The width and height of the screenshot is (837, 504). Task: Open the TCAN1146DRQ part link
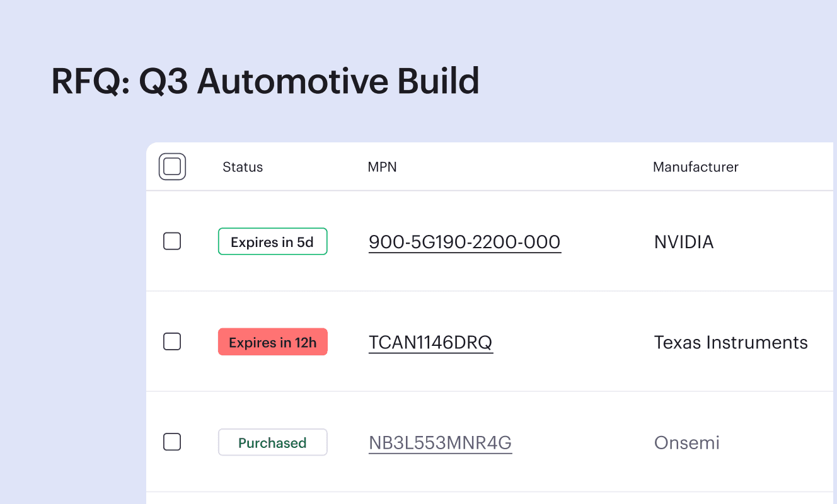pyautogui.click(x=430, y=343)
